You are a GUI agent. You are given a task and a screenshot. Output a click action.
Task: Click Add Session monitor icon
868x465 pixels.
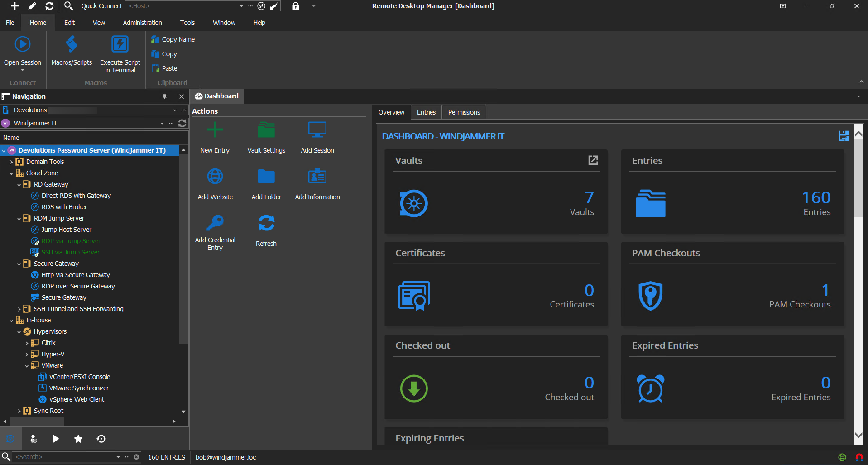click(317, 129)
